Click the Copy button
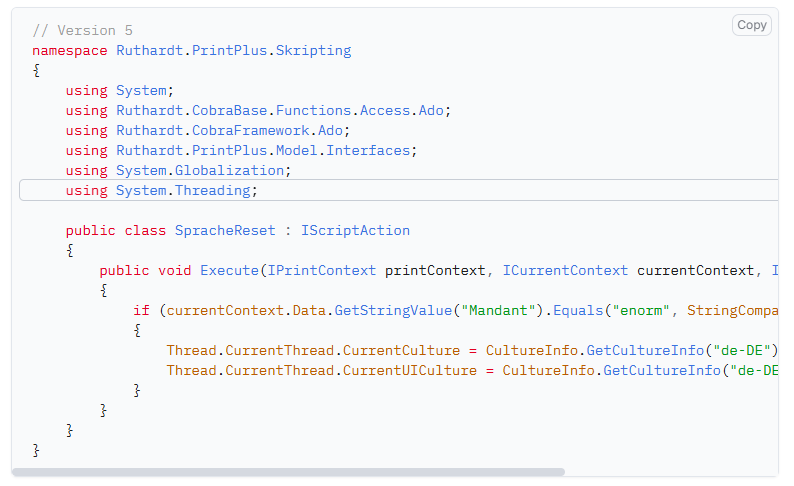The height and width of the screenshot is (486, 794). point(751,25)
